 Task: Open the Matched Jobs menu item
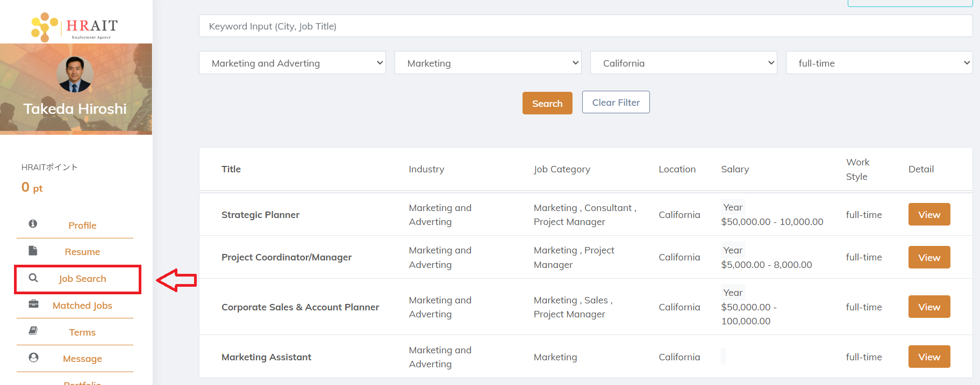[x=82, y=306]
